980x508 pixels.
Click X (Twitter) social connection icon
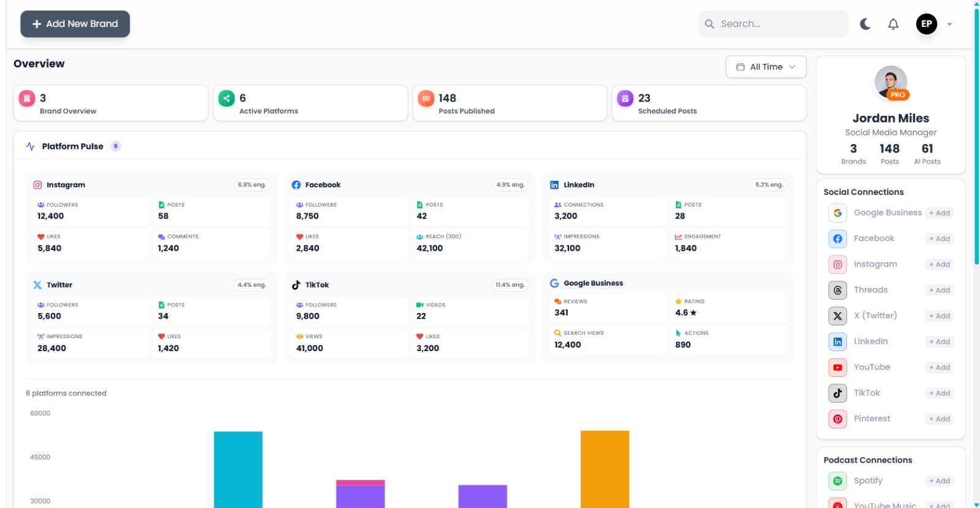[837, 316]
